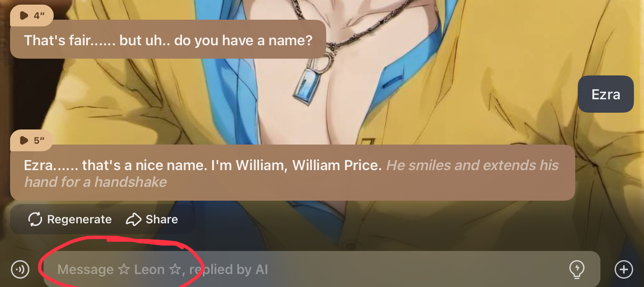Click the Regenerate circular arrows icon
The width and height of the screenshot is (644, 287).
(35, 219)
